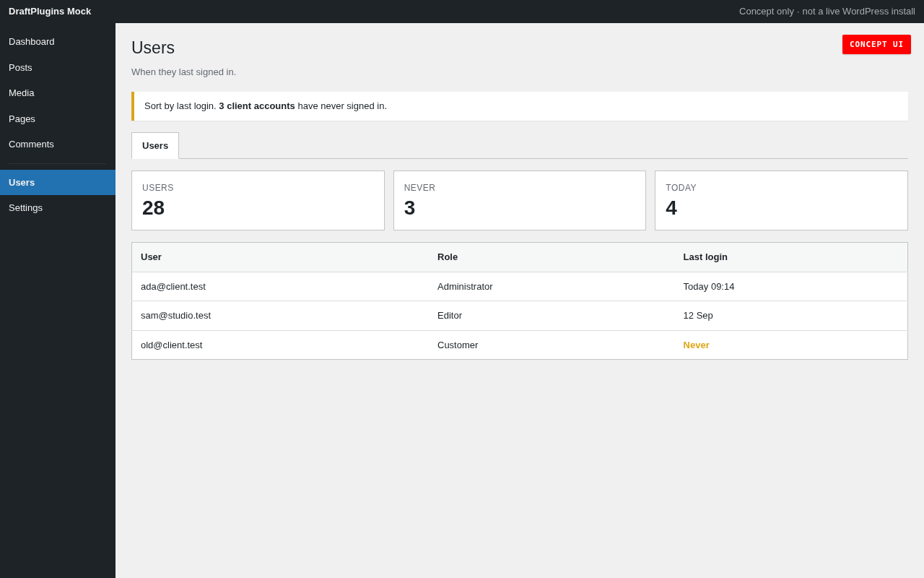Click the 12 Sep last login value

(698, 316)
